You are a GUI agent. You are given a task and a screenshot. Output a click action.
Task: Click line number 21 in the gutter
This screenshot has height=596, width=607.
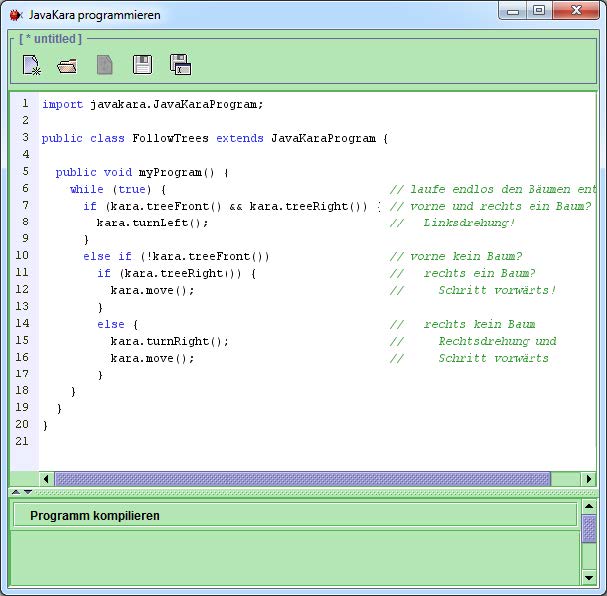(x=22, y=441)
